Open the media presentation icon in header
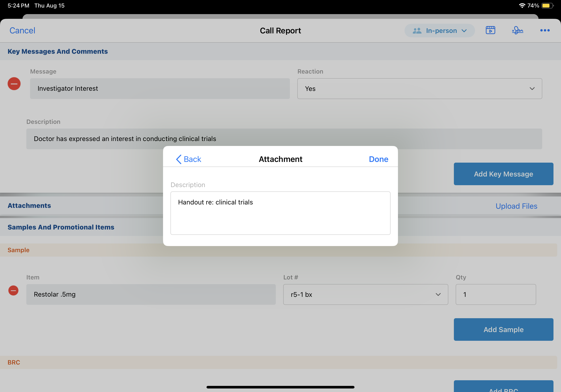Screen dimensions: 561x392 (x=490, y=30)
